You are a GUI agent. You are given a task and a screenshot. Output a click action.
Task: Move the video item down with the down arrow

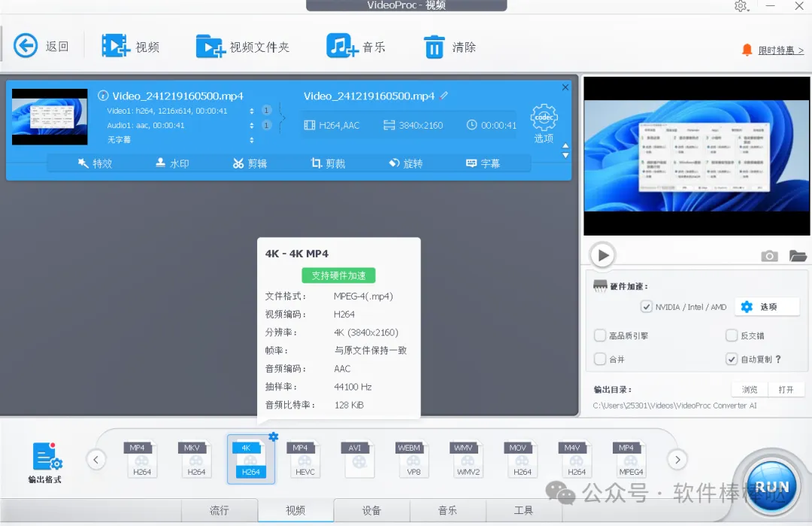point(565,155)
